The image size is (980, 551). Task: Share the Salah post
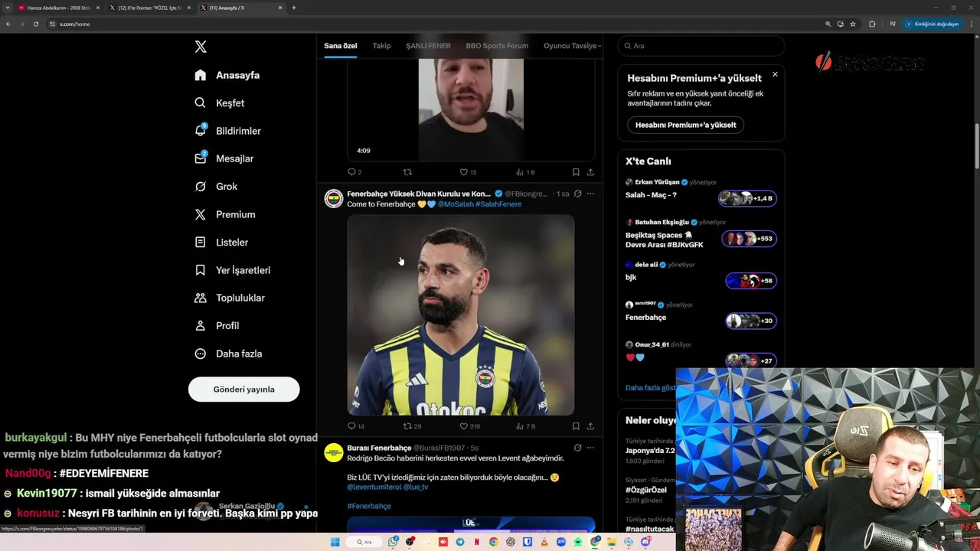590,426
